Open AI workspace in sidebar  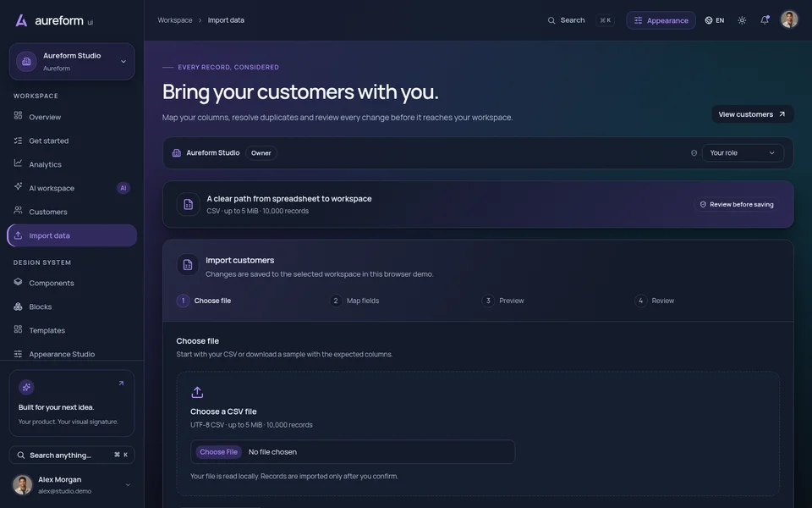pyautogui.click(x=72, y=188)
